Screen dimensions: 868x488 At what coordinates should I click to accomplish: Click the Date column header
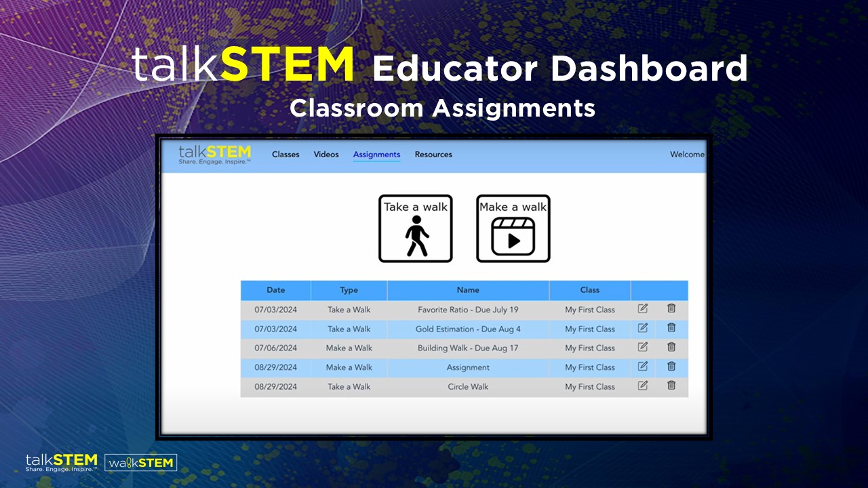pos(276,290)
